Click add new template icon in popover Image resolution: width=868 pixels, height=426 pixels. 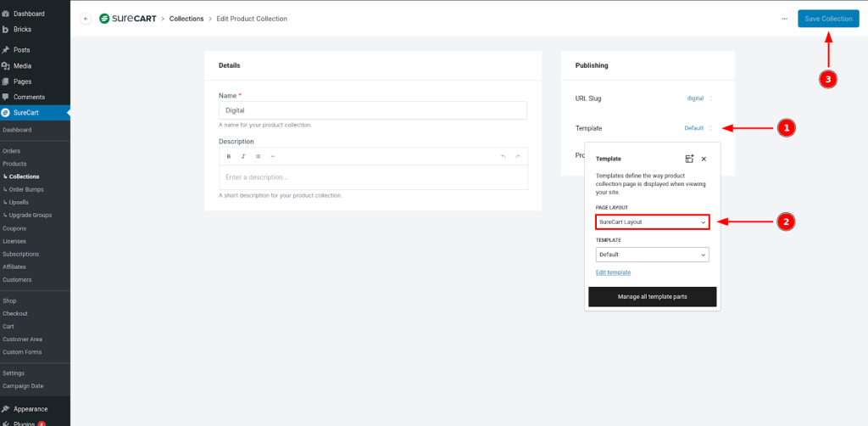(x=689, y=159)
